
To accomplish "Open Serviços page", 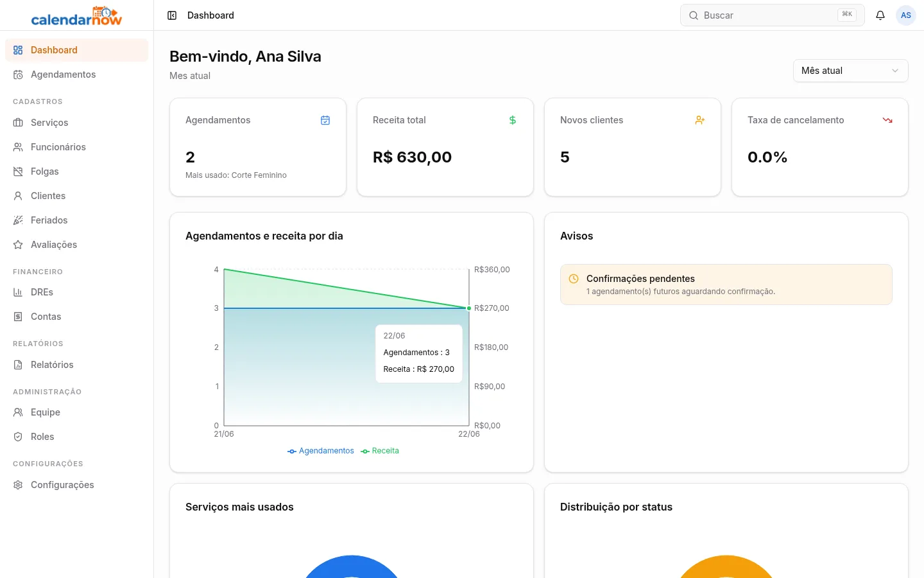I will pos(76,123).
